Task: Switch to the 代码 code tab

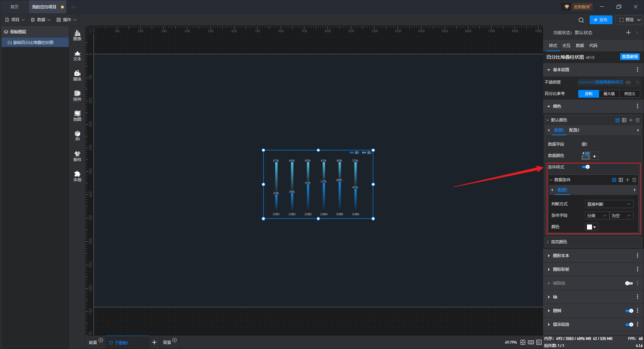Action: tap(593, 46)
